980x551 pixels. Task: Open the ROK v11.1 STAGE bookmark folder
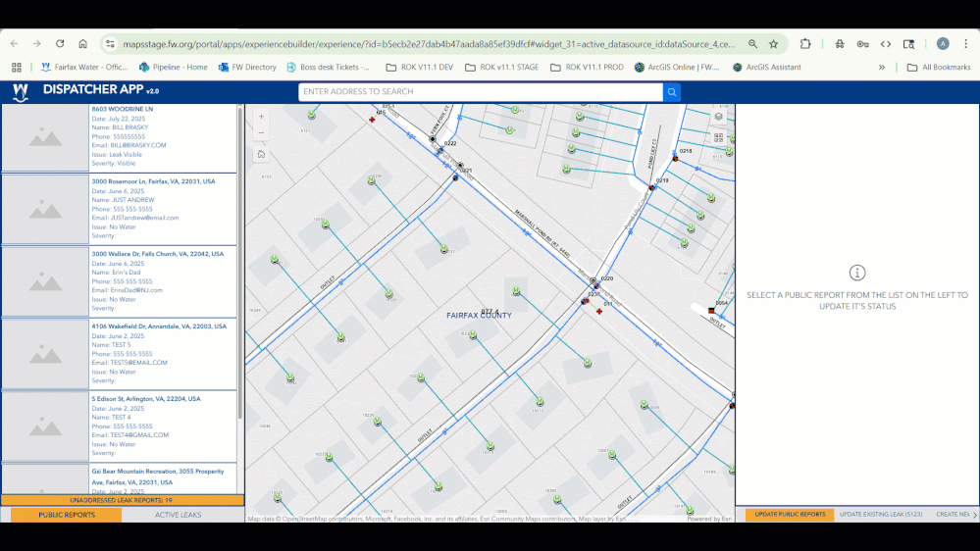(502, 67)
